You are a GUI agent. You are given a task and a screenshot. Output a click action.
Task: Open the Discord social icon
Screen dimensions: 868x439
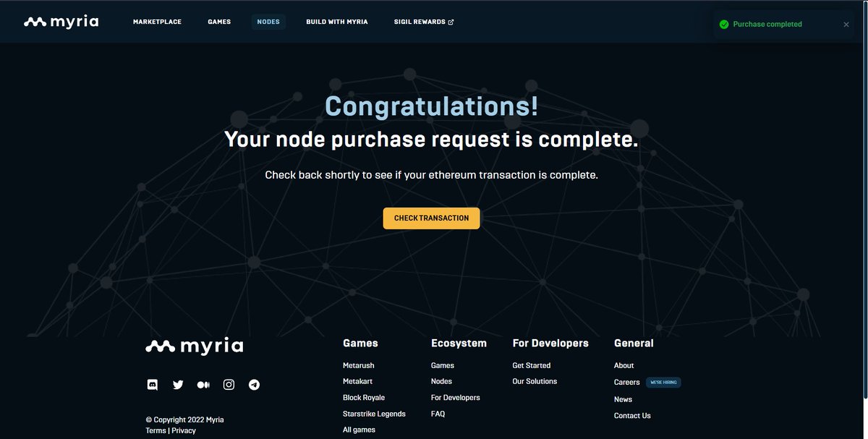pyautogui.click(x=153, y=385)
